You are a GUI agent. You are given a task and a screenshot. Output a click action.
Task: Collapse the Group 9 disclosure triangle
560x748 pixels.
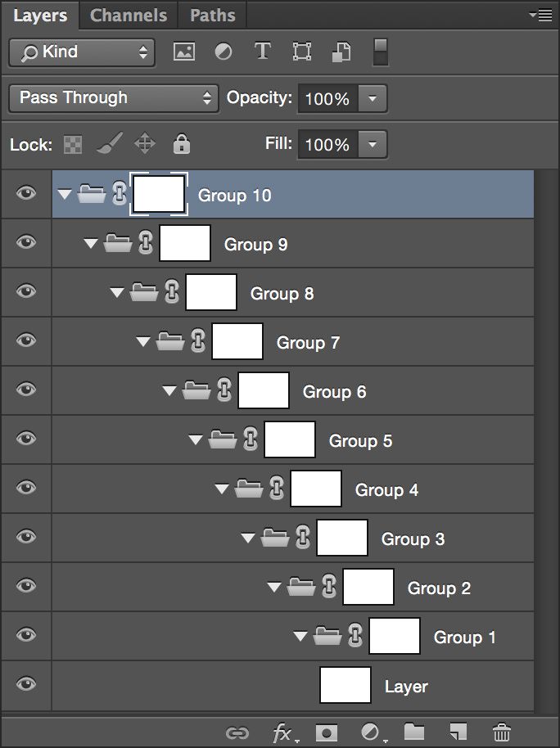91,244
